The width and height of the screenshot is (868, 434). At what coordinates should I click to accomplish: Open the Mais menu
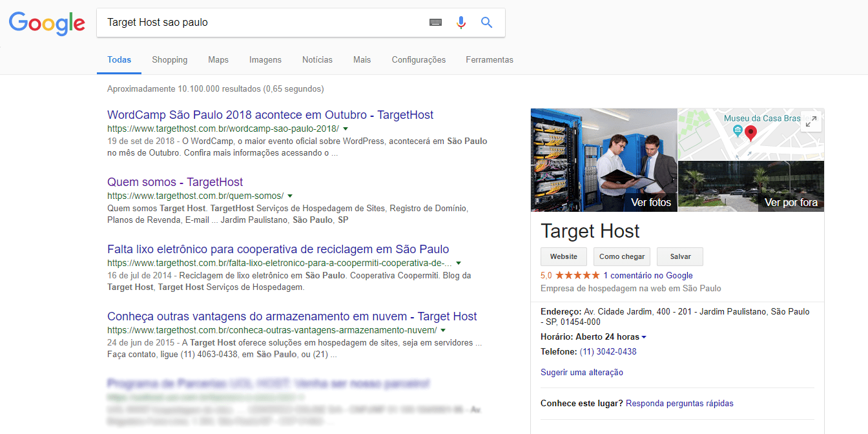pos(362,59)
